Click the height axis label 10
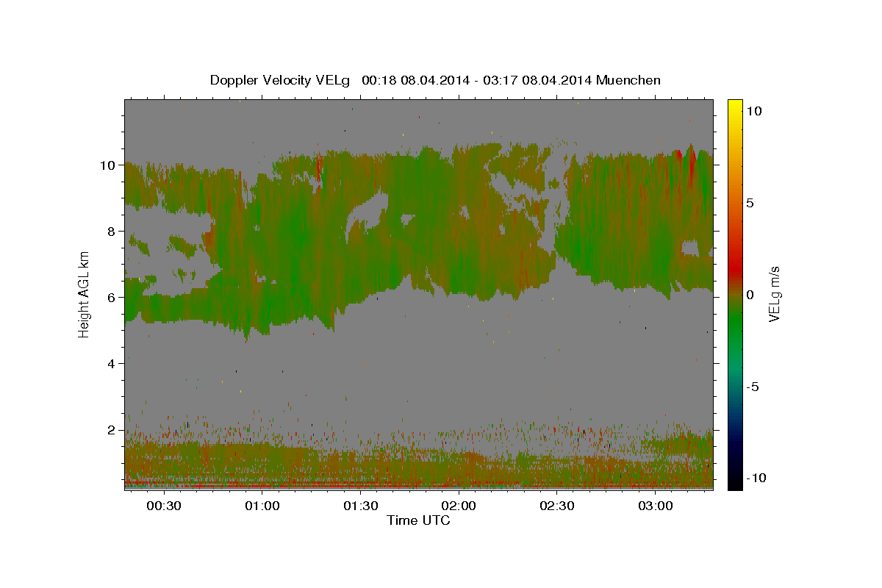Image resolution: width=882 pixels, height=588 pixels. (x=108, y=165)
